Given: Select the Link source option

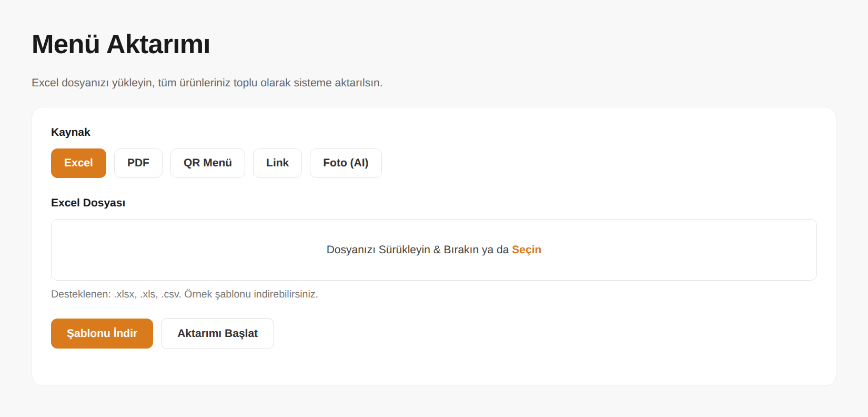Looking at the screenshot, I should (x=277, y=163).
